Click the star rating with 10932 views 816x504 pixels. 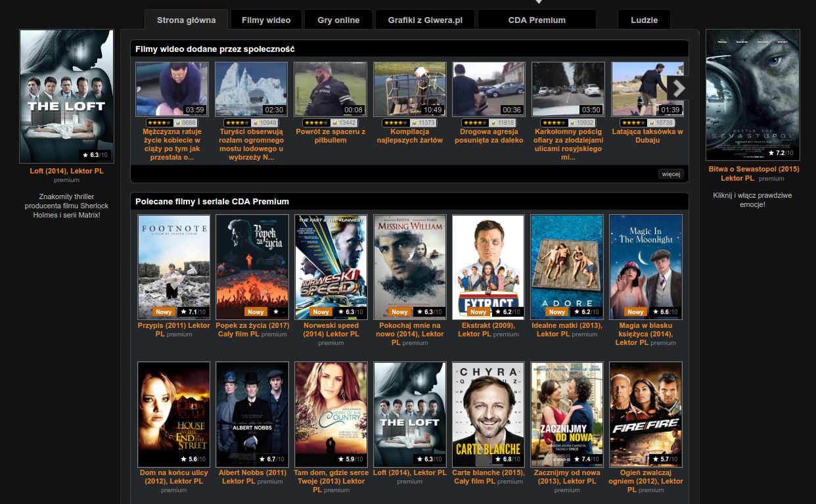(568, 123)
